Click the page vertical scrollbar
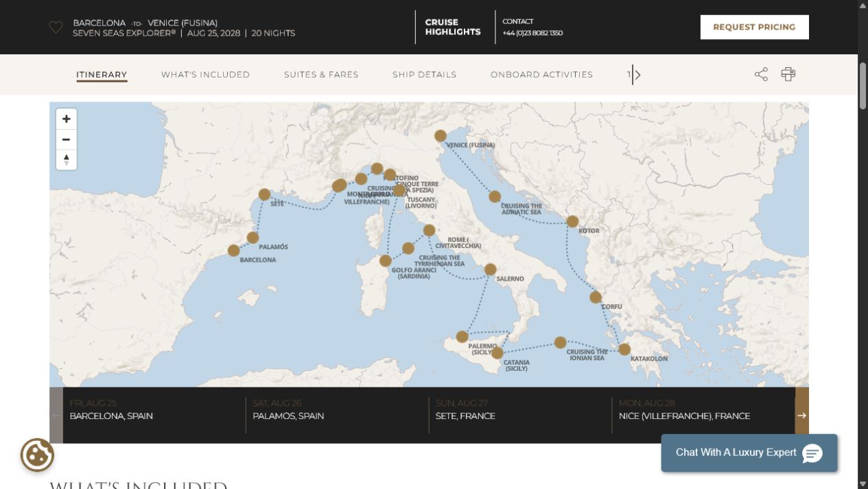The height and width of the screenshot is (489, 868). pyautogui.click(x=863, y=86)
